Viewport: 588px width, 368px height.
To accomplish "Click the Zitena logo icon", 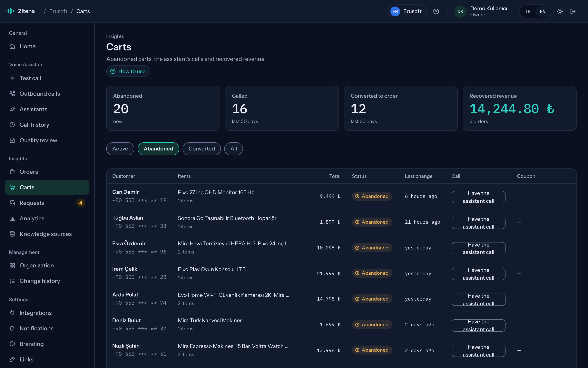I will point(10,11).
